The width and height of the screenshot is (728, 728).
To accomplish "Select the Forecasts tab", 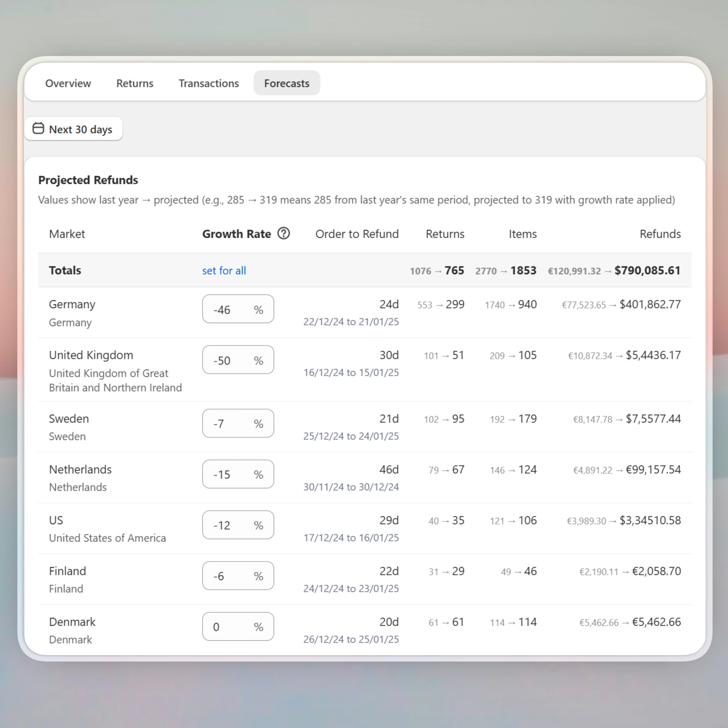I will (x=287, y=83).
